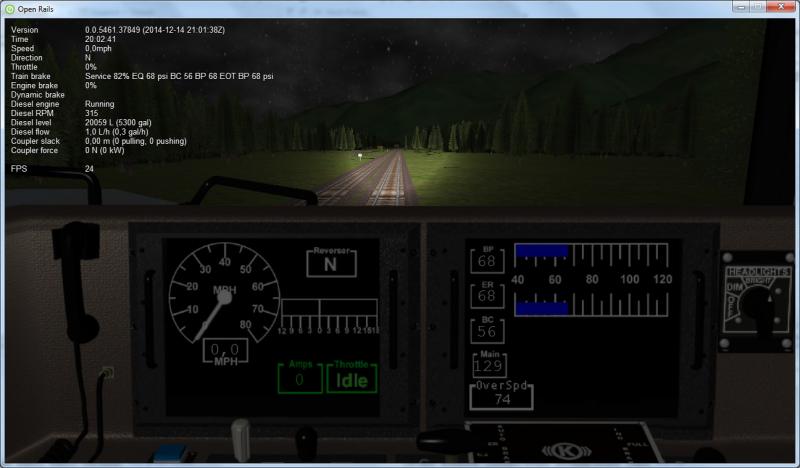Click the Coupler force 0 N value
Image resolution: width=800 pixels, height=468 pixels.
point(105,150)
